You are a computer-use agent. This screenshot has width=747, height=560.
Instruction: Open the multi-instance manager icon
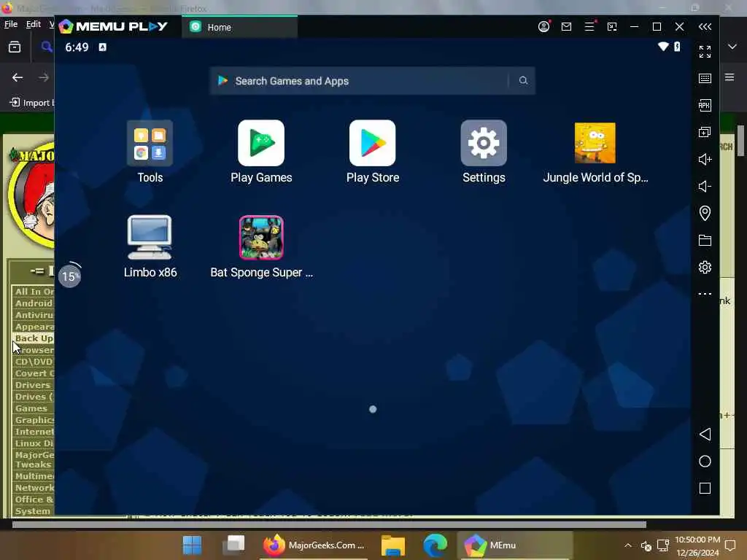(x=705, y=132)
